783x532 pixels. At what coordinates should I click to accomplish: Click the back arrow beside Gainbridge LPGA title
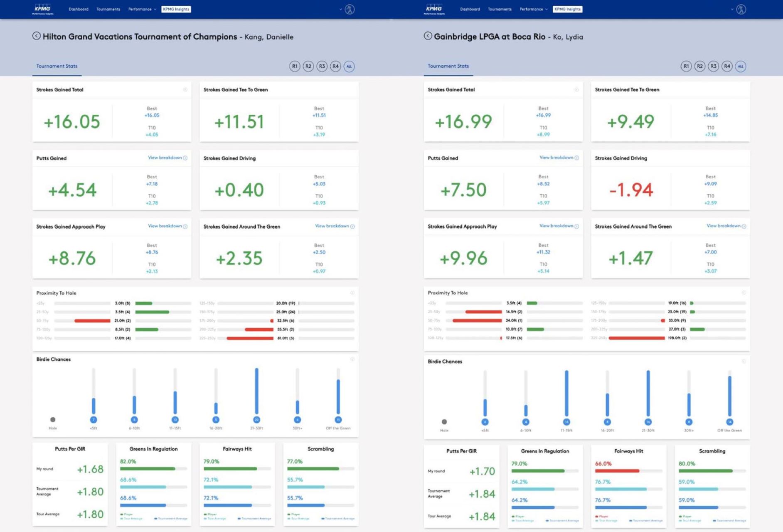(428, 36)
